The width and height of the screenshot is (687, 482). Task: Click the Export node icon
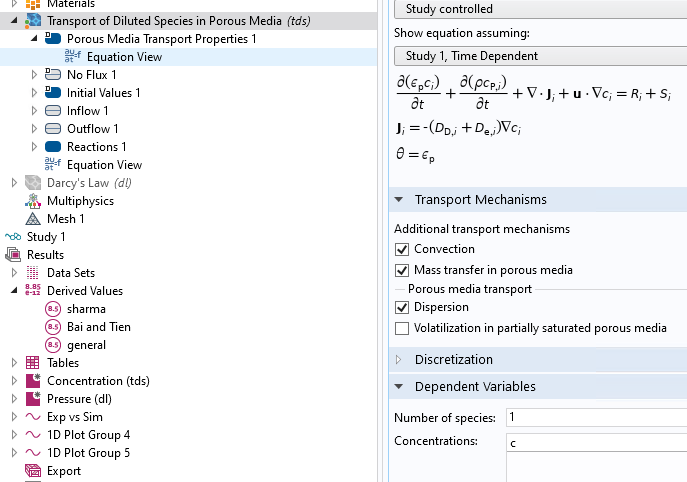(34, 471)
